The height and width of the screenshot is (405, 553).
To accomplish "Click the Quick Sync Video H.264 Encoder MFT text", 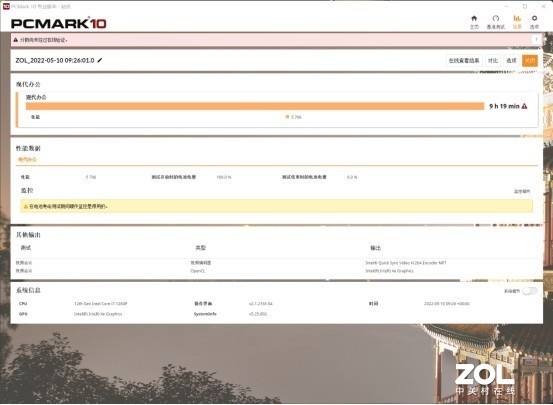I will coord(406,263).
